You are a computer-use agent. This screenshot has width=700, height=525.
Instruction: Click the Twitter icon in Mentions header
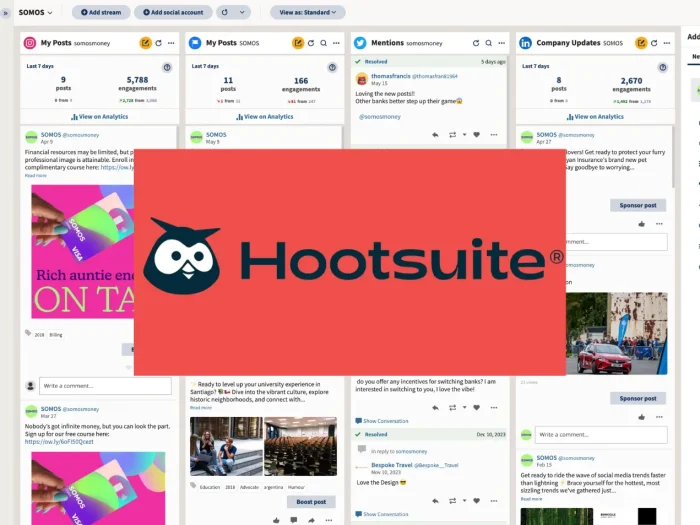[x=360, y=43]
